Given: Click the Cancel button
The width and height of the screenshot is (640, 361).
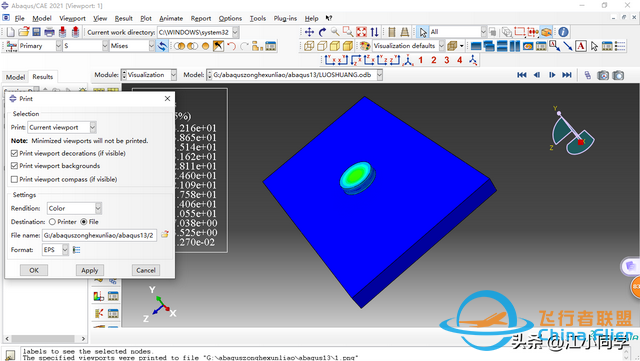Looking at the screenshot, I should (146, 270).
